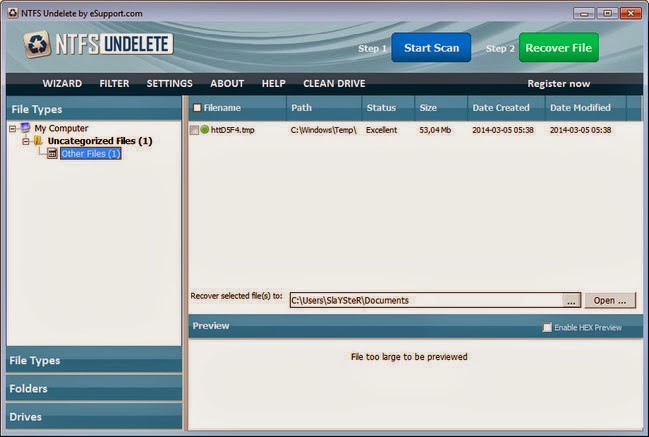Click the Register now link
Viewport: 649px width, 437px height.
pos(558,84)
